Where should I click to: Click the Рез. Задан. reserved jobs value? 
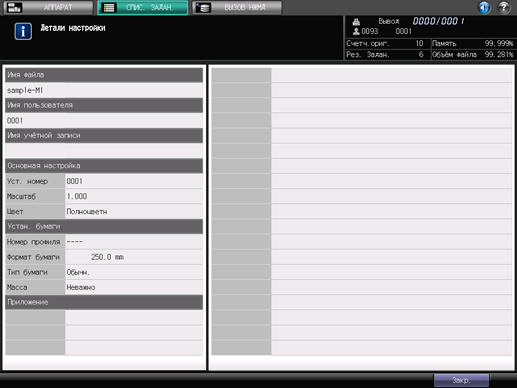point(421,54)
